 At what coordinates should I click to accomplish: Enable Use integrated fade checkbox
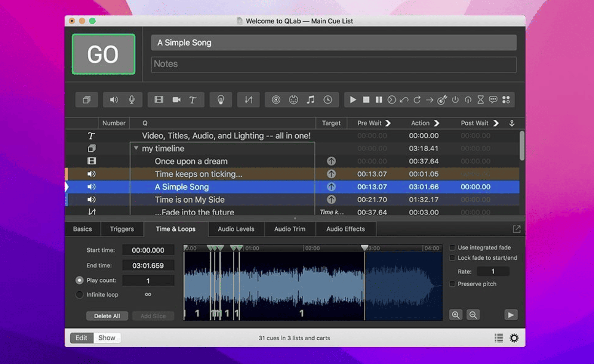[452, 247]
